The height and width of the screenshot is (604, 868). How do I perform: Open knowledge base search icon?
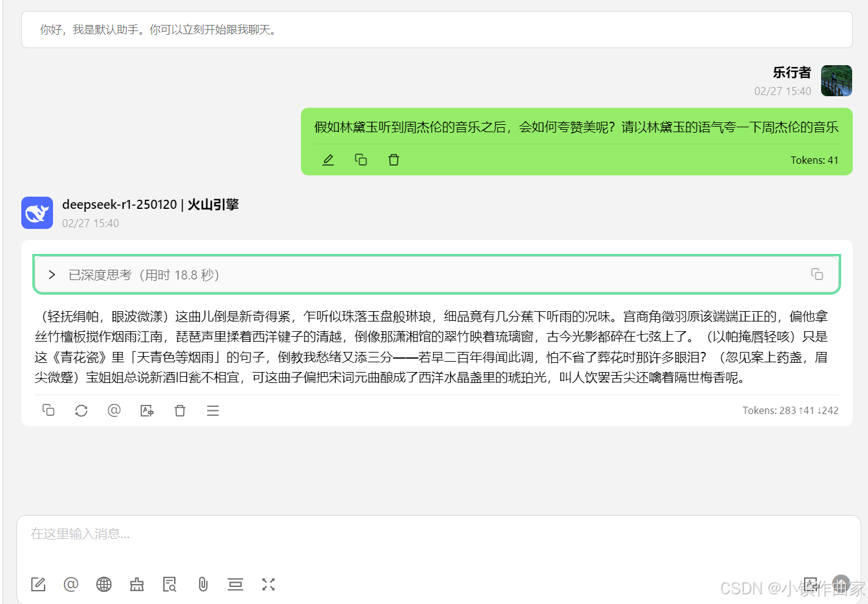(170, 585)
